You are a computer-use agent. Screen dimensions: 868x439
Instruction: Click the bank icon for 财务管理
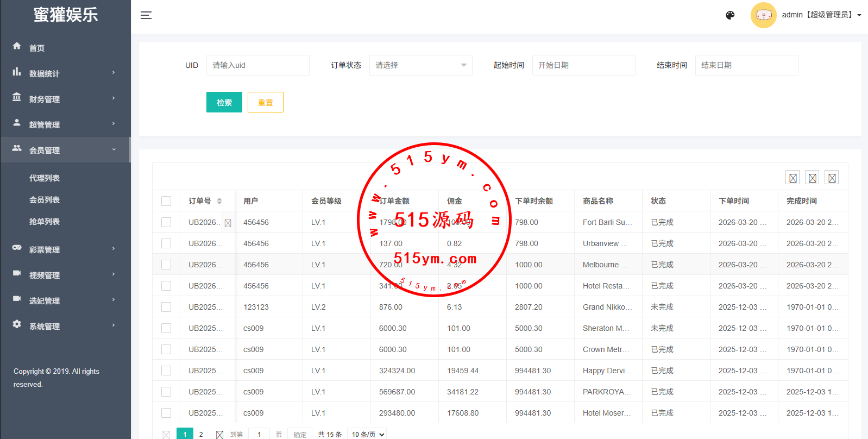(x=17, y=97)
